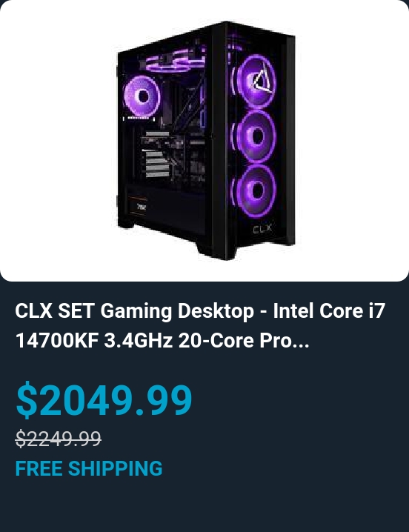Click the middle purple front fan
409x532 pixels.
pyautogui.click(x=255, y=136)
